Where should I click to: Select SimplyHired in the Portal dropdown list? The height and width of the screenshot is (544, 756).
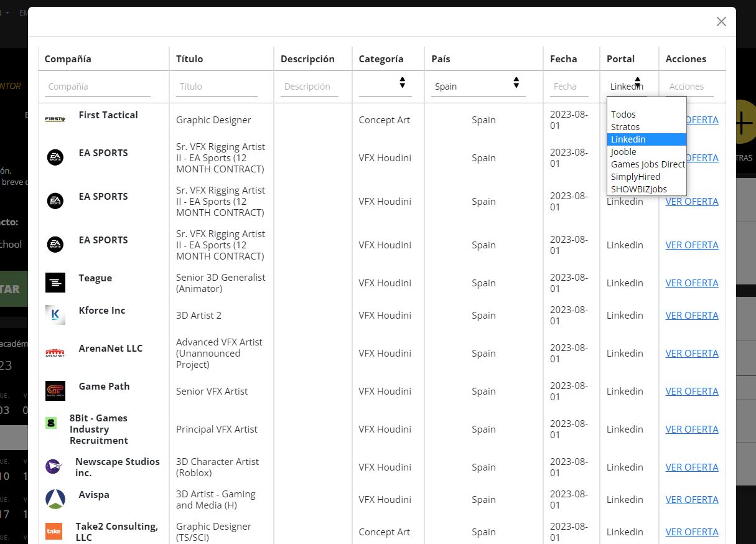coord(646,177)
